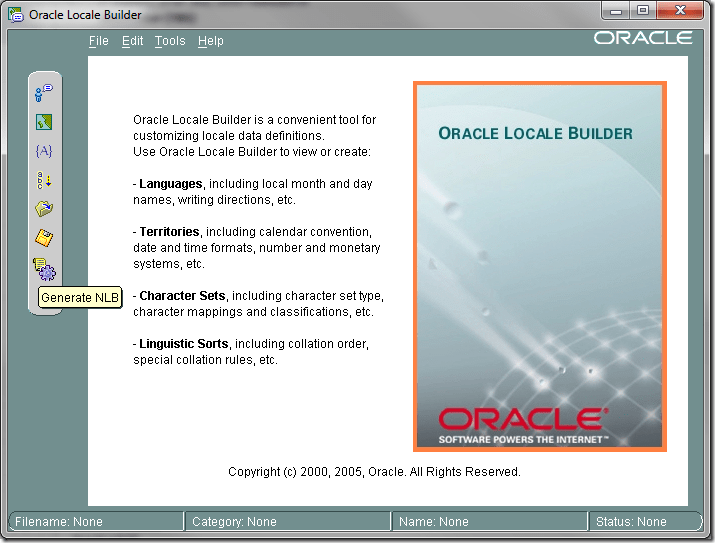Click the copyright notice text
715x543 pixels.
click(x=374, y=471)
